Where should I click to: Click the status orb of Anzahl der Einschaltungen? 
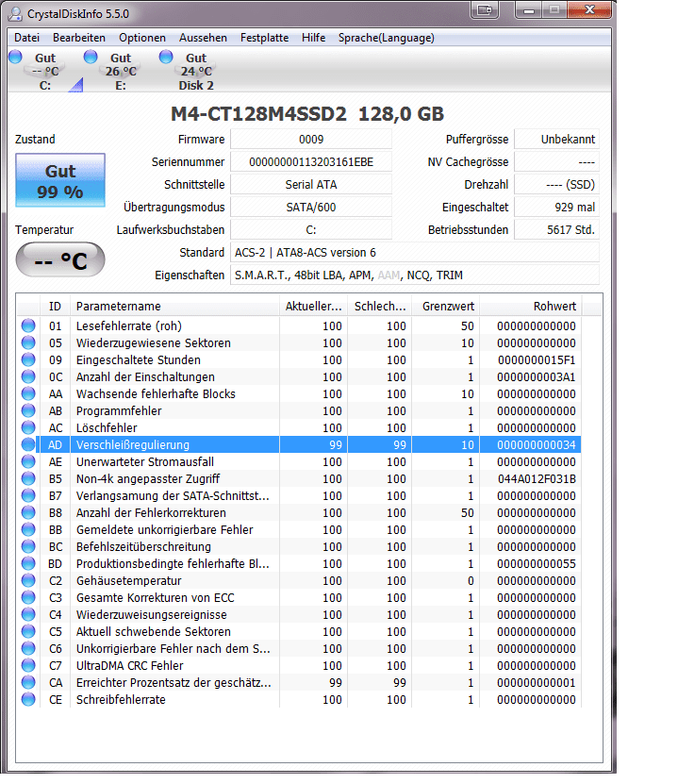(28, 377)
